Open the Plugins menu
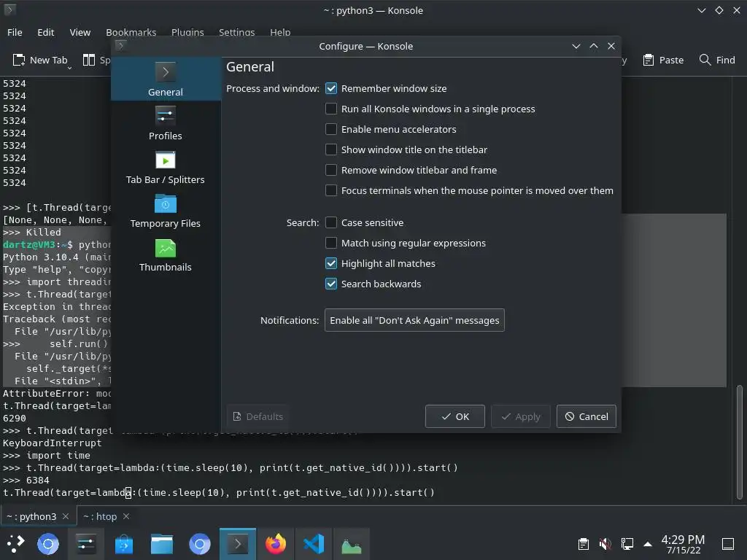Viewport: 747px width, 560px height. click(x=187, y=32)
